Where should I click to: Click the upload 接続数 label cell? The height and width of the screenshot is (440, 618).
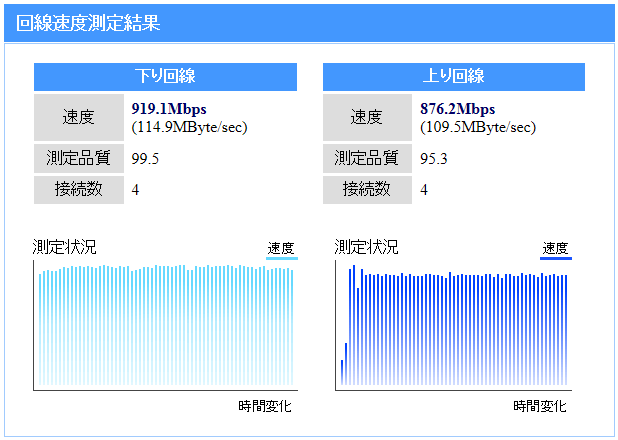tap(367, 190)
